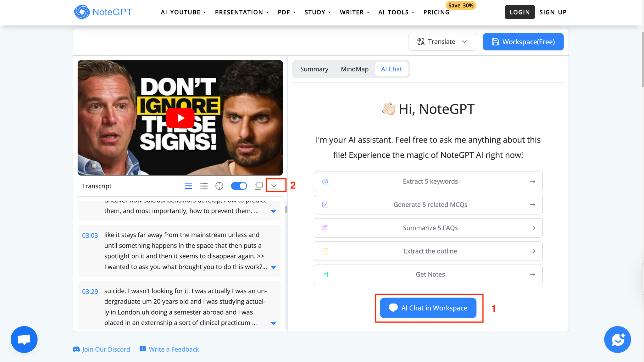Open the AI YouTube menu
Image resolution: width=644 pixels, height=362 pixels.
click(183, 12)
